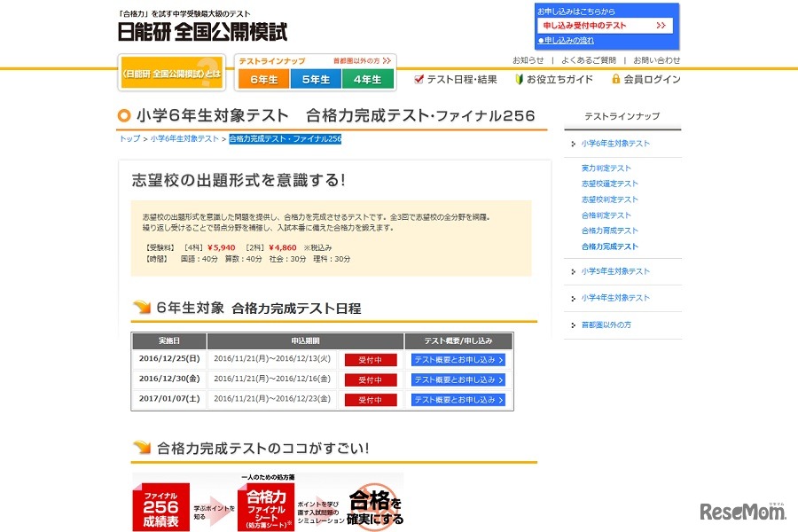Viewport: 798px width, 532px height.
Task: Click checkmark icon beside テスト日程・結果
Action: pos(419,79)
